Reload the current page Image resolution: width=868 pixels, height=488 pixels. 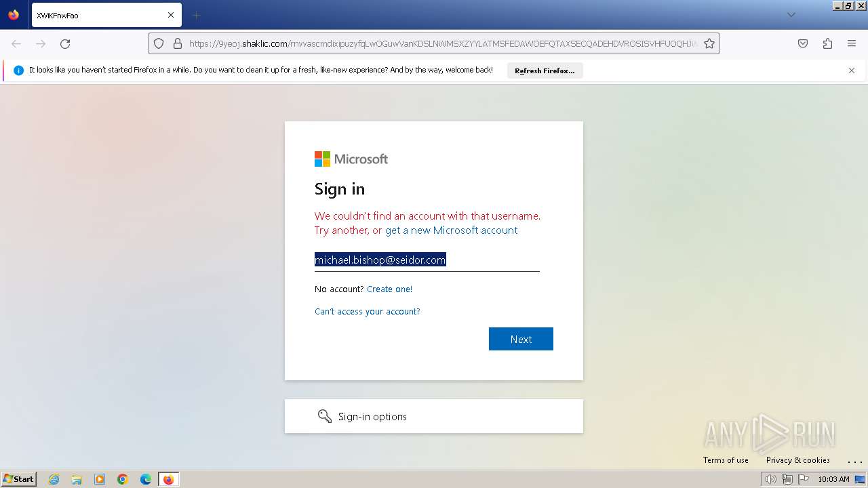point(65,43)
